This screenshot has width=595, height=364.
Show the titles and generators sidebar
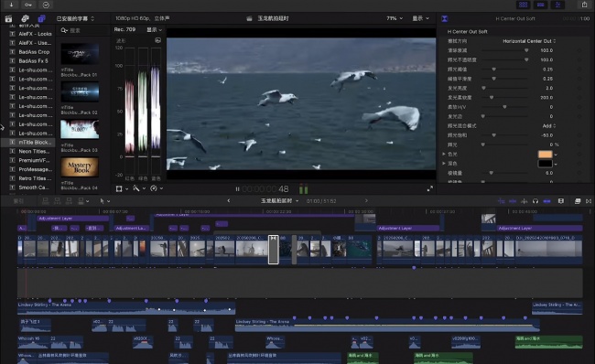[x=41, y=18]
